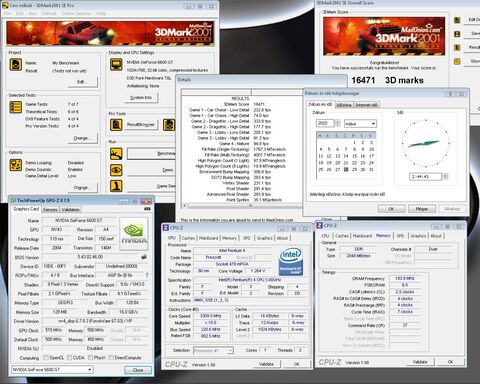The height and width of the screenshot is (384, 480).
Task: Click the time input field under clock
Action: (x=425, y=176)
